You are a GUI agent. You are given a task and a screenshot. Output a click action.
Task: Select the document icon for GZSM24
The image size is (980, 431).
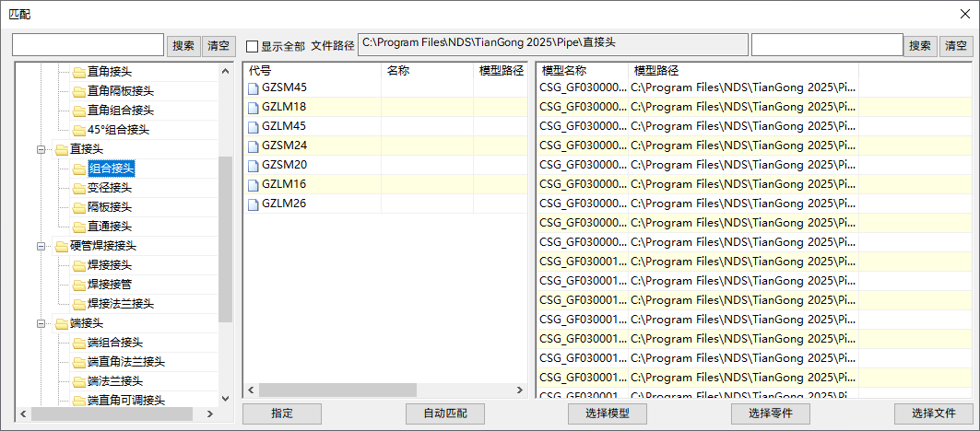coord(253,146)
